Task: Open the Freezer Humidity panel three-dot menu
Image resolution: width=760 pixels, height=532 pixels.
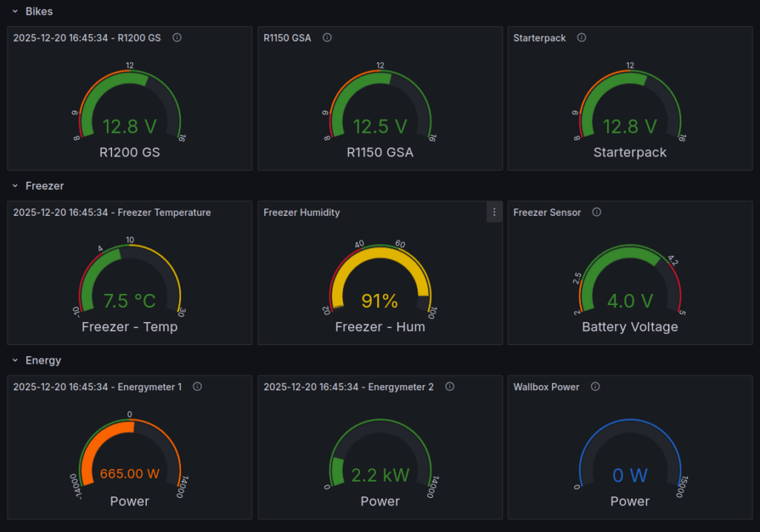Action: point(494,212)
